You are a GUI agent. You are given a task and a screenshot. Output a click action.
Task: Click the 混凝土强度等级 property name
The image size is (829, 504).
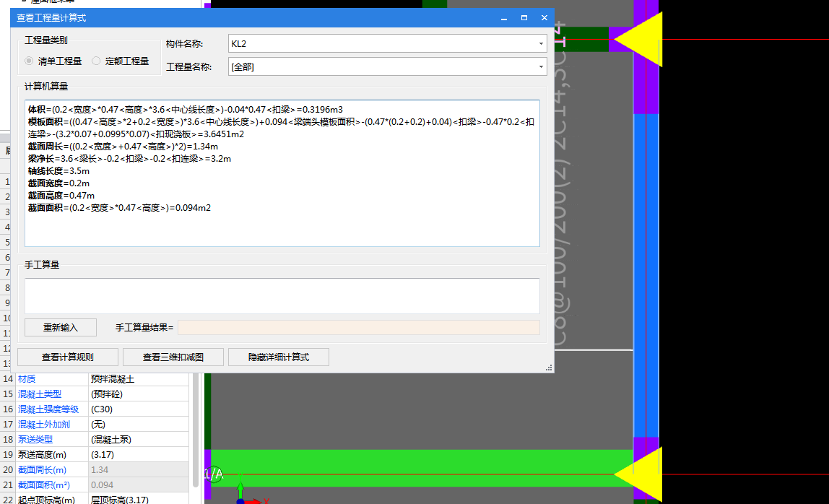[x=48, y=409]
